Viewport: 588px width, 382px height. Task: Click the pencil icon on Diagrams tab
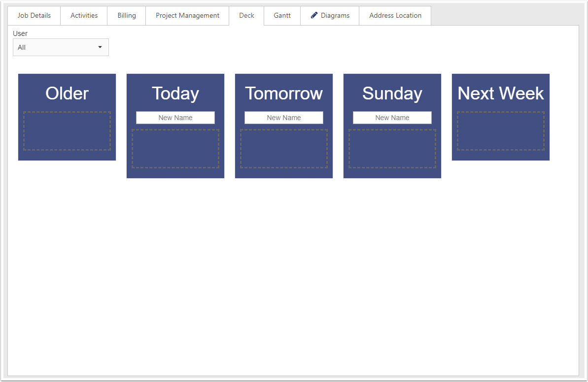tap(314, 15)
